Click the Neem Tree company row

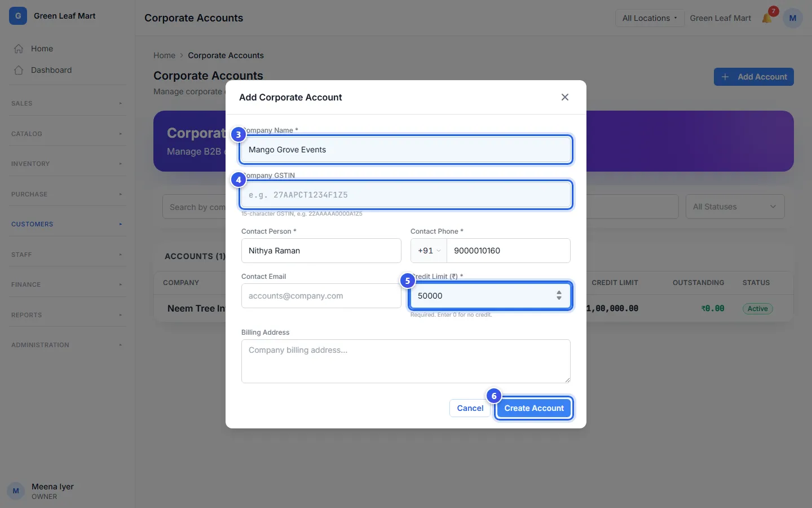(x=474, y=308)
